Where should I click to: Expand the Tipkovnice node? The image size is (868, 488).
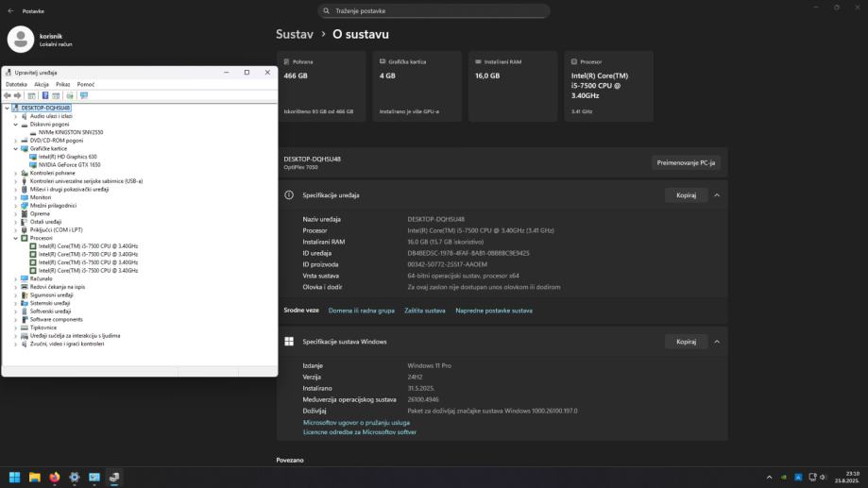pyautogui.click(x=15, y=328)
